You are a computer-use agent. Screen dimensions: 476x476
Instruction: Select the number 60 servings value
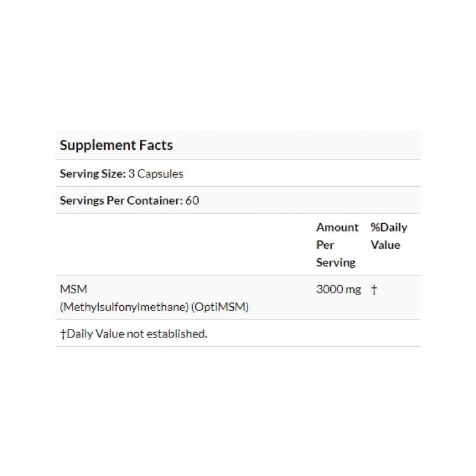(192, 201)
